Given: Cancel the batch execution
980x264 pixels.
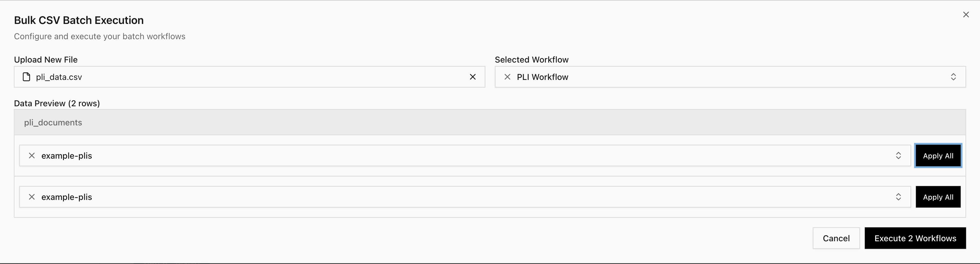Looking at the screenshot, I should pyautogui.click(x=836, y=238).
